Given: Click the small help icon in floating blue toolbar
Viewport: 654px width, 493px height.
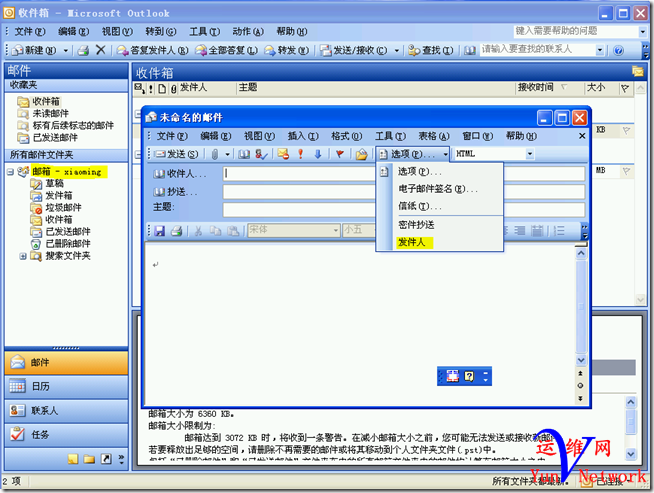Looking at the screenshot, I should pyautogui.click(x=469, y=376).
